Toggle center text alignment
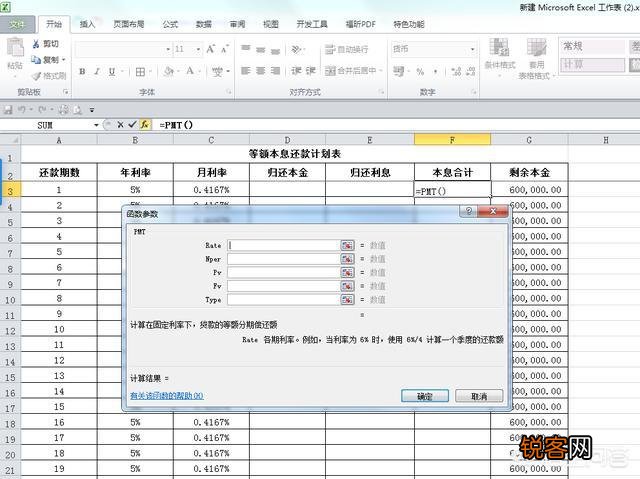 [261, 71]
